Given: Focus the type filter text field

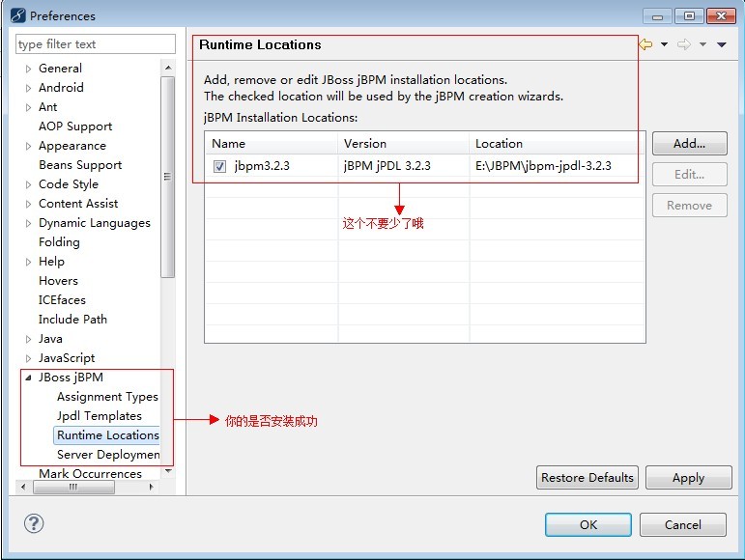Looking at the screenshot, I should [96, 44].
